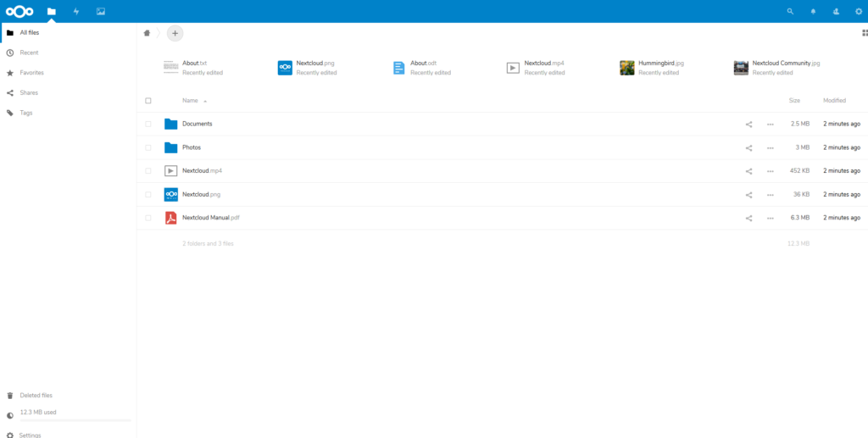Open recent Nextcloud.mp4 recommendation

(x=536, y=68)
